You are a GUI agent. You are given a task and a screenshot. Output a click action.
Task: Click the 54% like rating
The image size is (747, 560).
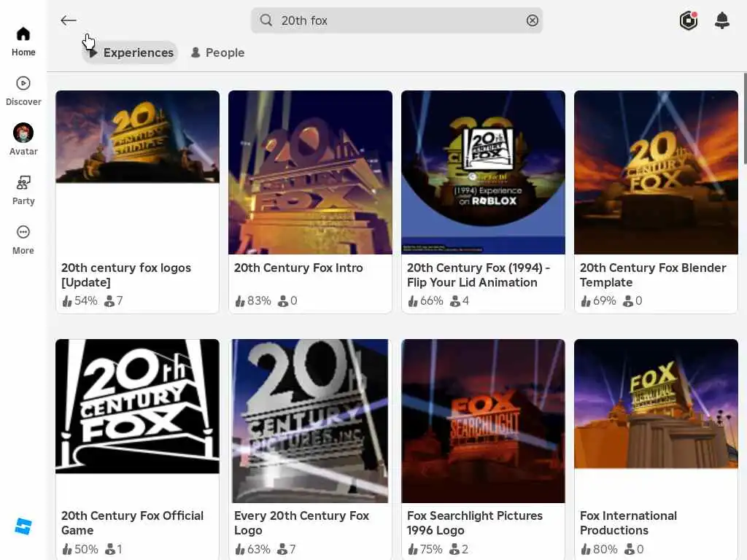(80, 301)
